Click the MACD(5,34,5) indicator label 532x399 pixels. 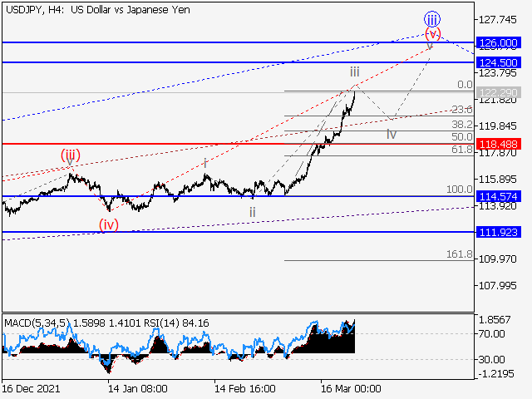[x=37, y=323]
